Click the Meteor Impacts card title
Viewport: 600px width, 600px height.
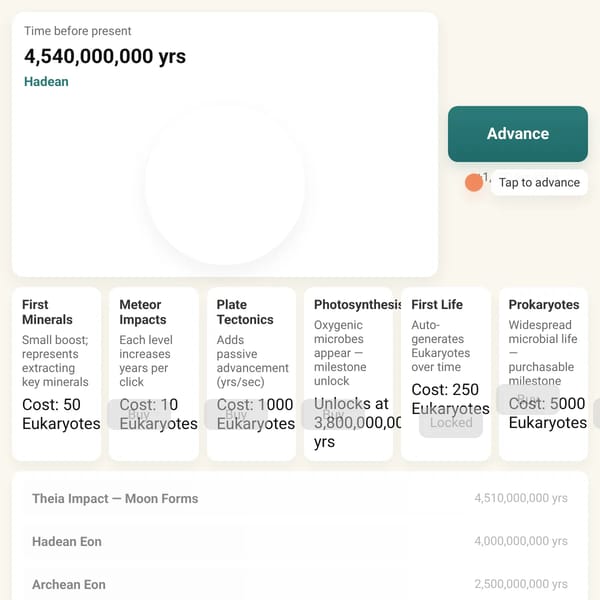click(143, 312)
